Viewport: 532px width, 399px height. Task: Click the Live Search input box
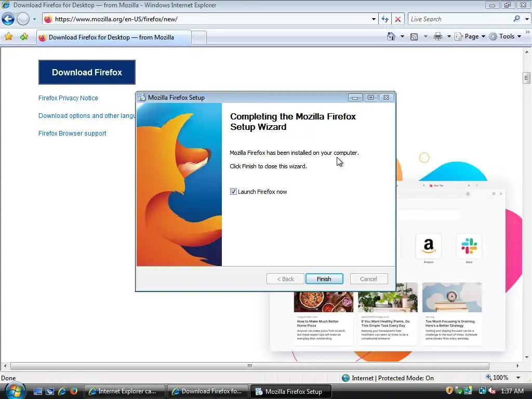(x=460, y=19)
